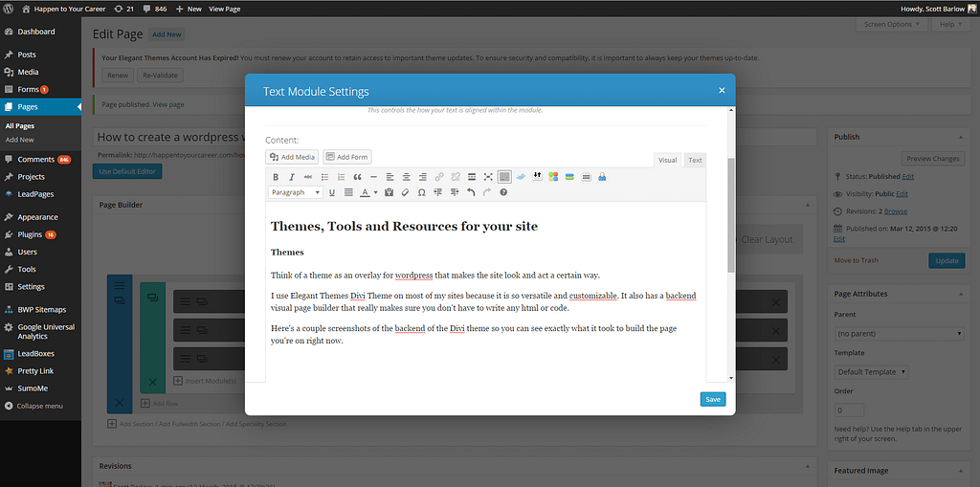
Task: Insert a bulleted list
Action: click(x=324, y=177)
